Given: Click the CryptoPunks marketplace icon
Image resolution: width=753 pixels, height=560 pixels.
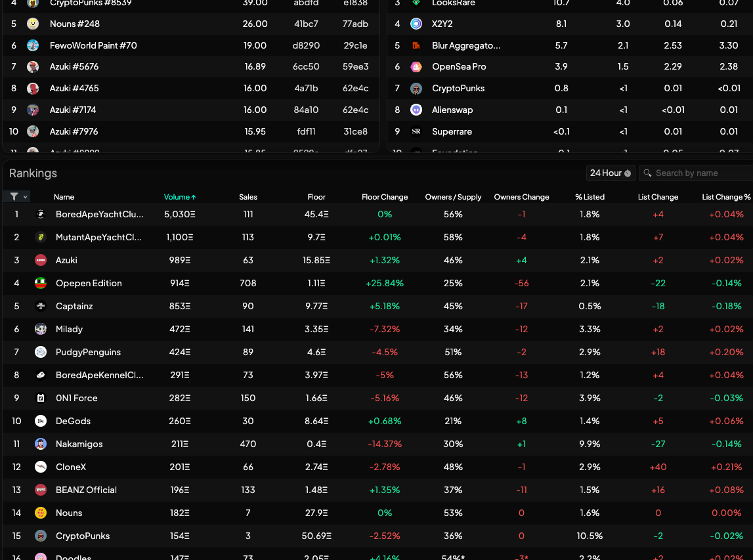Looking at the screenshot, I should pos(416,89).
